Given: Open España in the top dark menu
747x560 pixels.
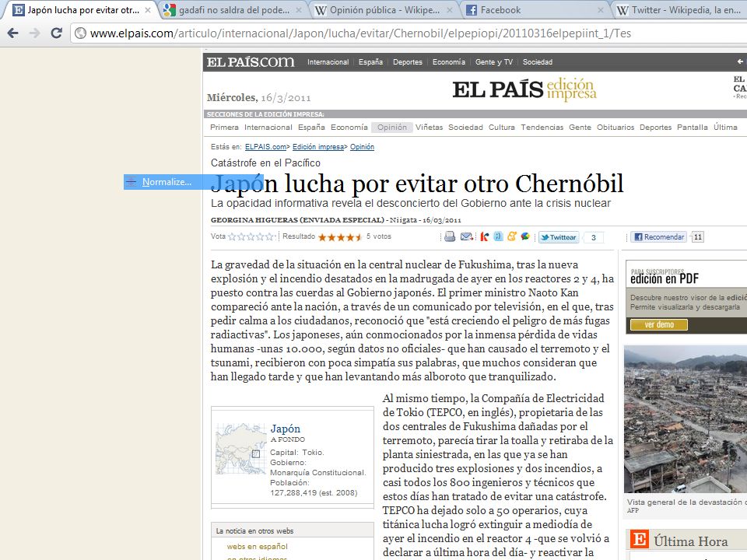Looking at the screenshot, I should coord(370,62).
